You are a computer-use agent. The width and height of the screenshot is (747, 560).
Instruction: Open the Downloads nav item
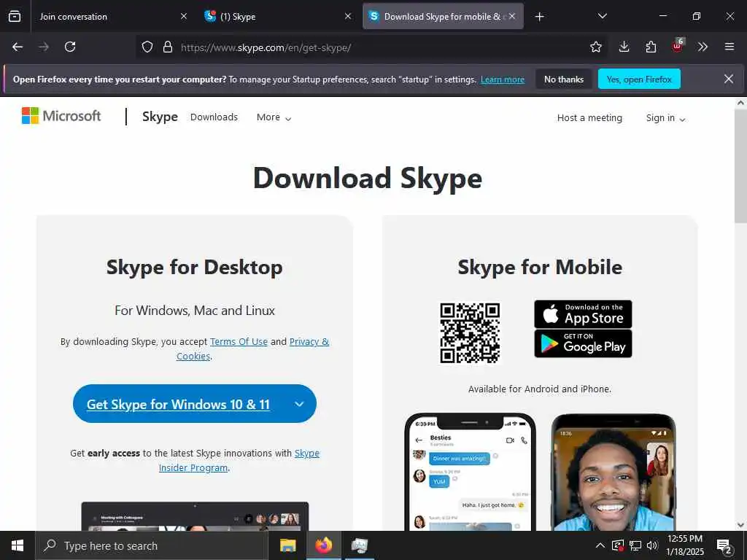[214, 117]
